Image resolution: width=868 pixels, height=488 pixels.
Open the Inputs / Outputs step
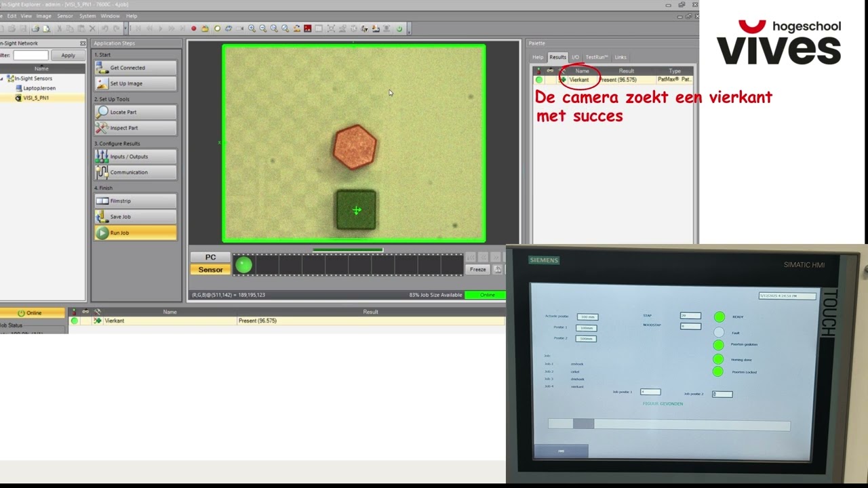point(136,157)
